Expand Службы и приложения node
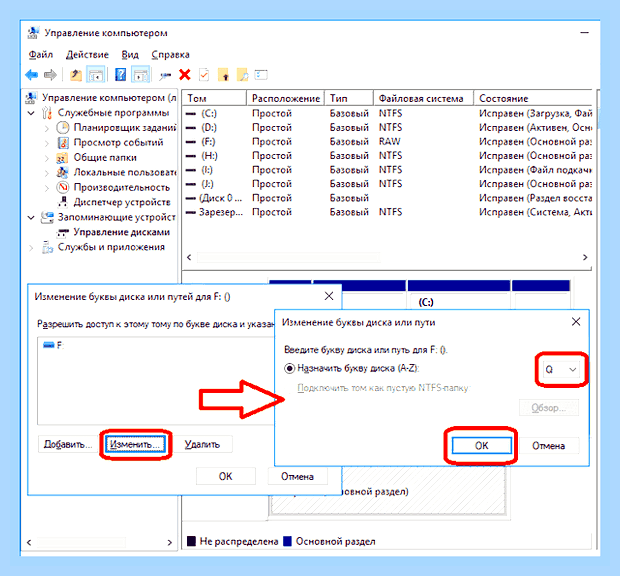This screenshot has height=576, width=620. point(31,247)
